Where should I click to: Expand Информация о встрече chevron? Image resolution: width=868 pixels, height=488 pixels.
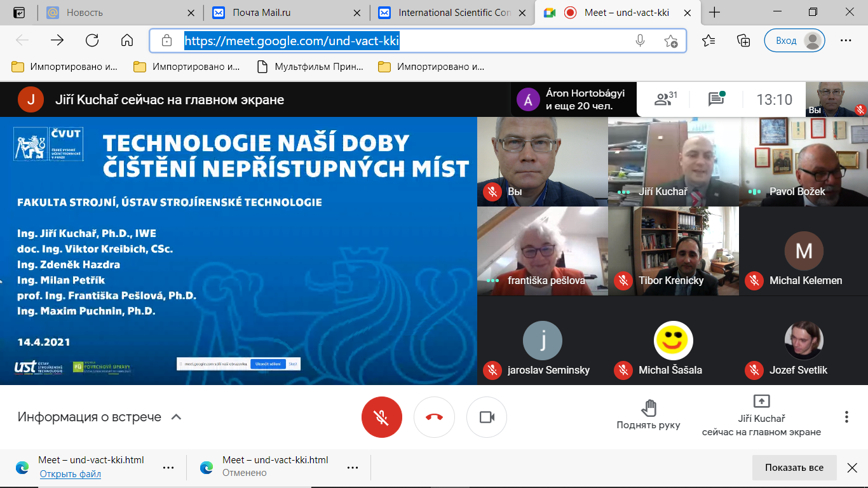point(177,417)
